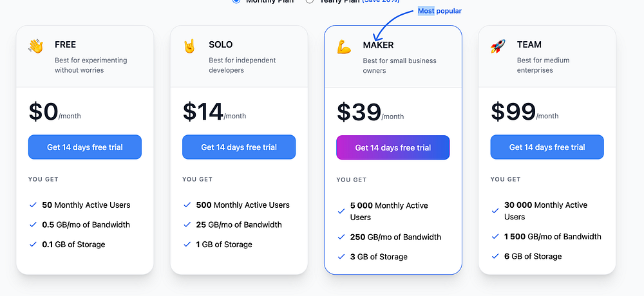Start the FREE plan 14 days trial
This screenshot has width=644, height=296.
(x=85, y=147)
